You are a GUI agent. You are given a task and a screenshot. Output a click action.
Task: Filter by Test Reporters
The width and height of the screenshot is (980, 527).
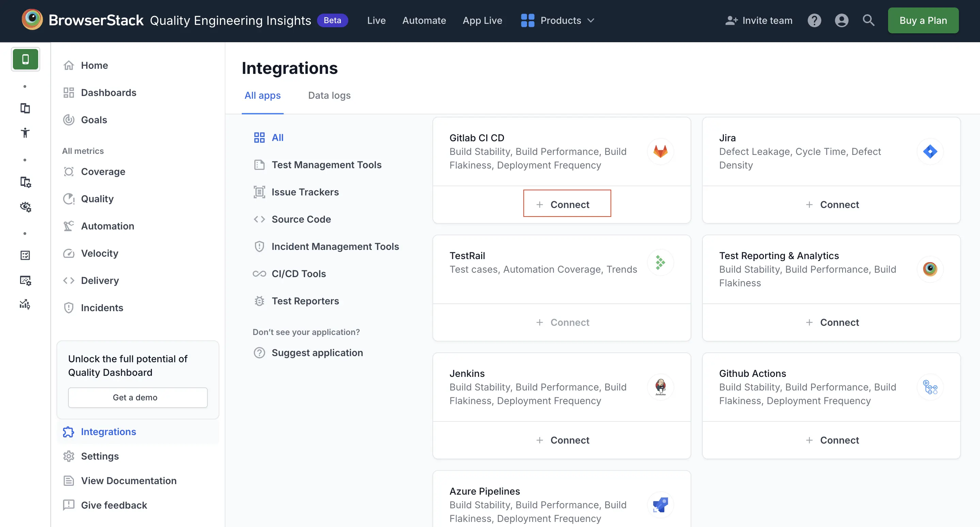click(x=296, y=301)
